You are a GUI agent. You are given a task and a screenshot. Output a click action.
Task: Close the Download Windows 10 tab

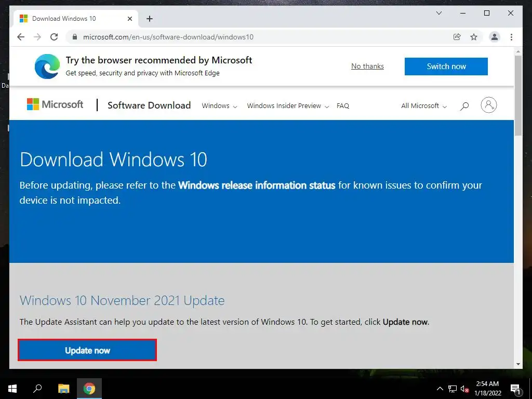point(129,19)
